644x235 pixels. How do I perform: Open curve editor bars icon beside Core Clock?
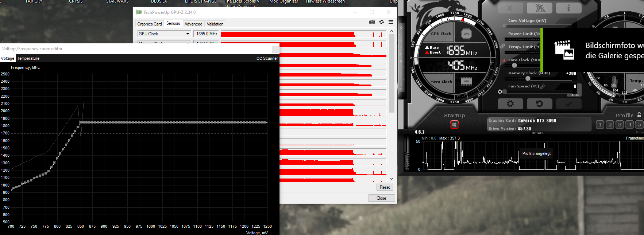(x=504, y=60)
